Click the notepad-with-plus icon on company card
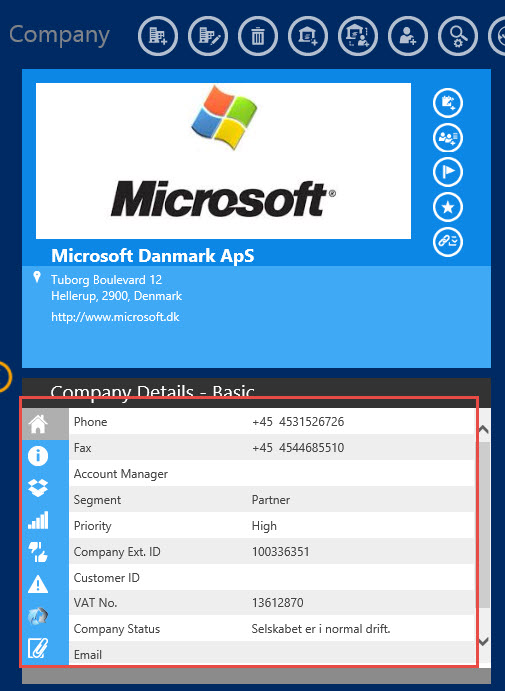This screenshot has width=505, height=691. [x=448, y=103]
